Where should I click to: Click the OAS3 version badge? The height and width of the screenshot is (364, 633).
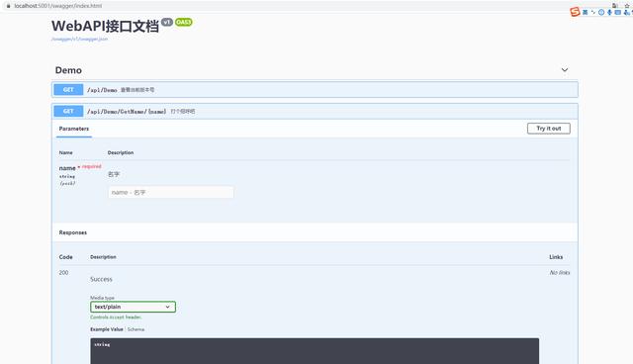[184, 22]
